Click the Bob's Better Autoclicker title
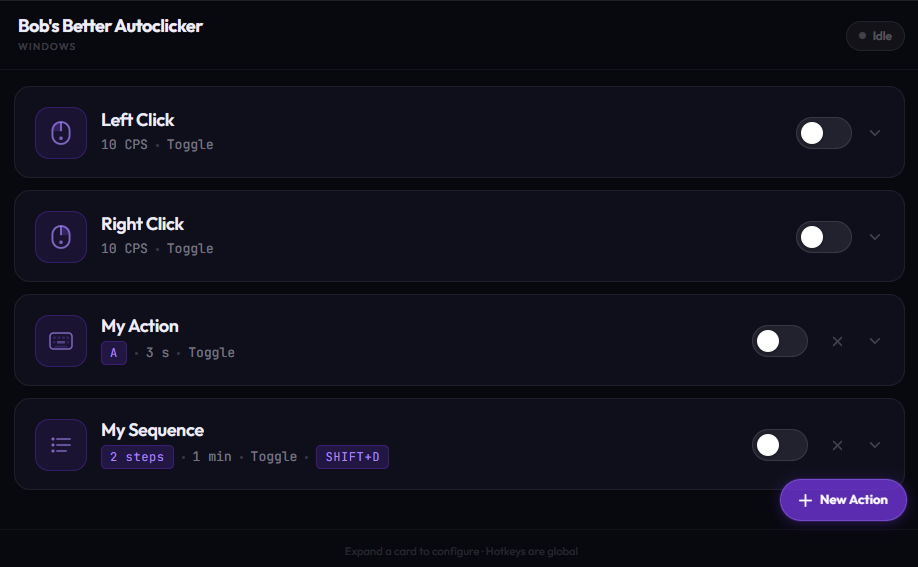Image resolution: width=918 pixels, height=567 pixels. click(x=110, y=26)
